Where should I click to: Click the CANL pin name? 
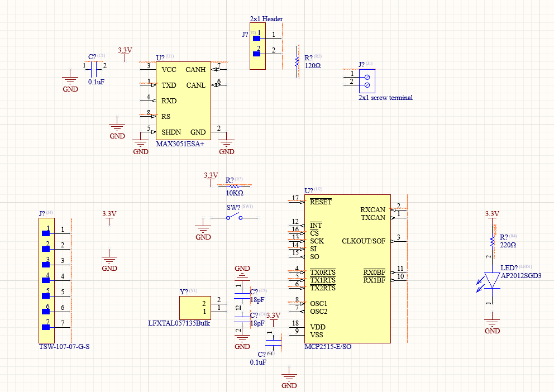tap(195, 85)
